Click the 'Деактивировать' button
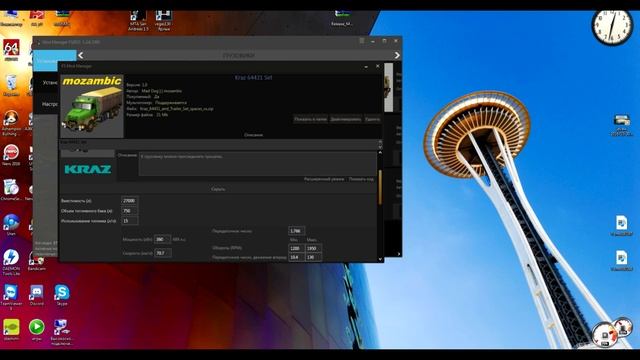 coord(345,119)
